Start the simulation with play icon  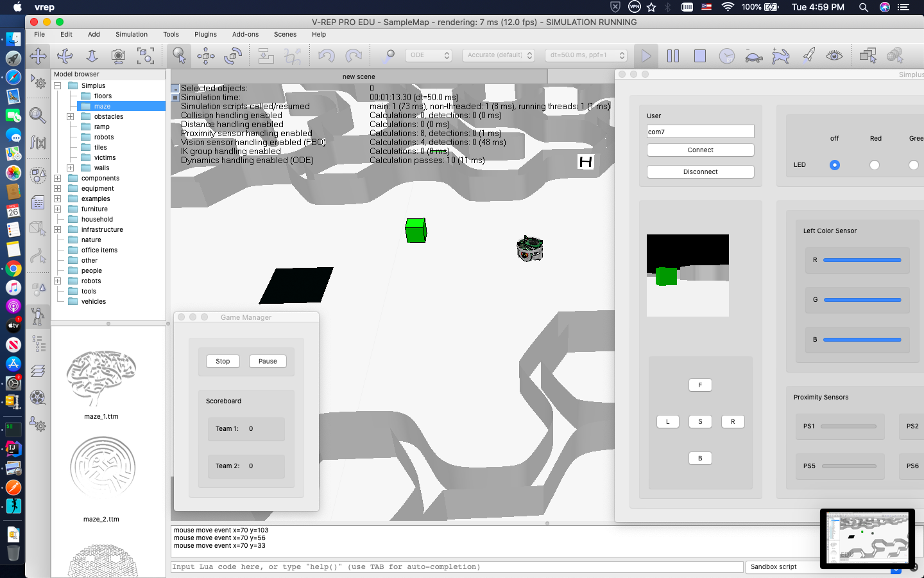[646, 56]
